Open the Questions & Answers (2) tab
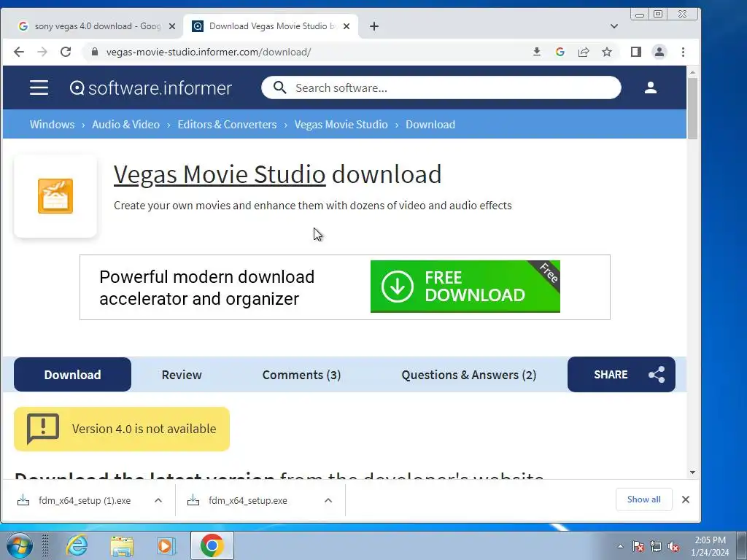 (x=469, y=374)
